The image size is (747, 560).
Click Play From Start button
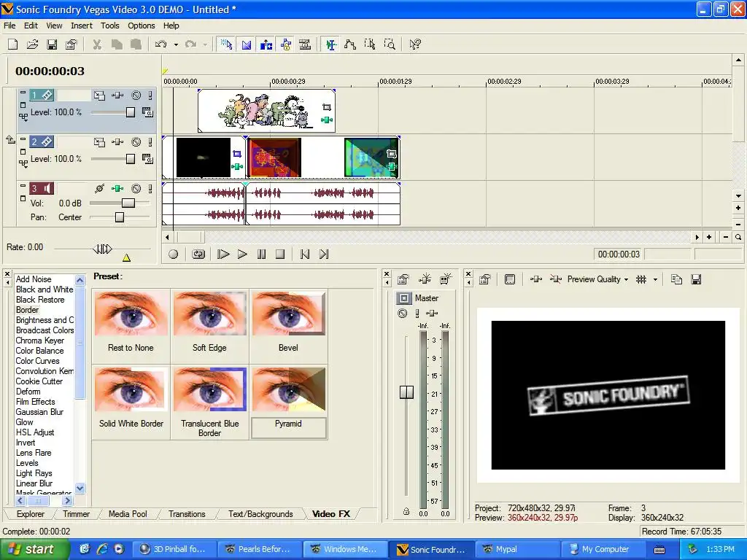point(223,254)
